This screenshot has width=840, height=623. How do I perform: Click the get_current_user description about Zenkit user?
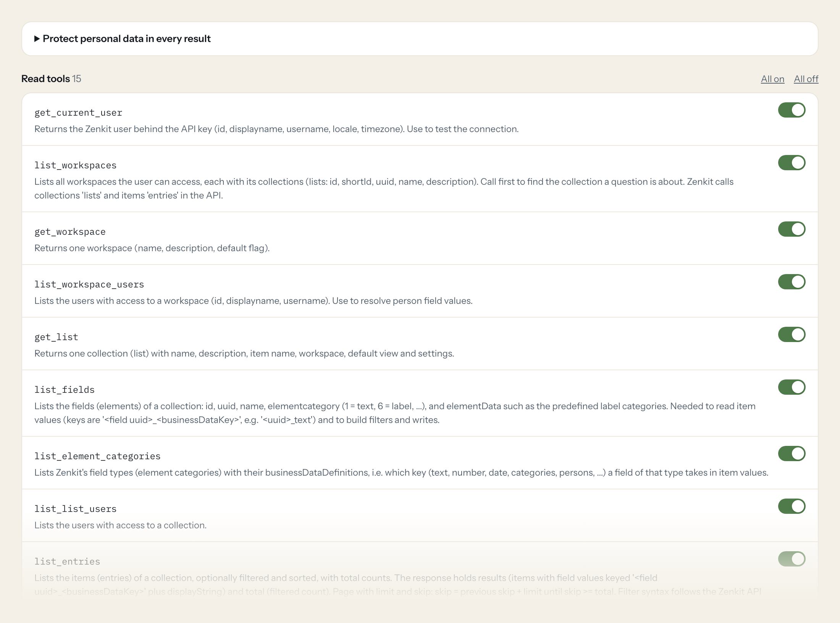(x=276, y=129)
